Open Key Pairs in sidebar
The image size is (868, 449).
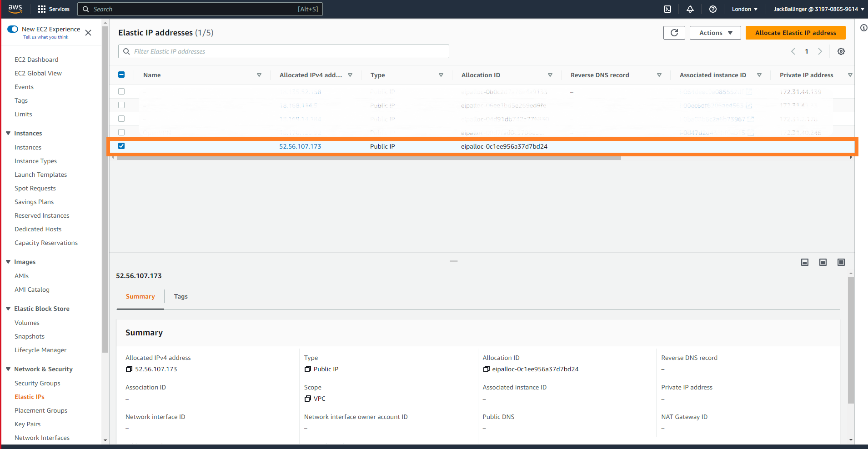point(27,424)
